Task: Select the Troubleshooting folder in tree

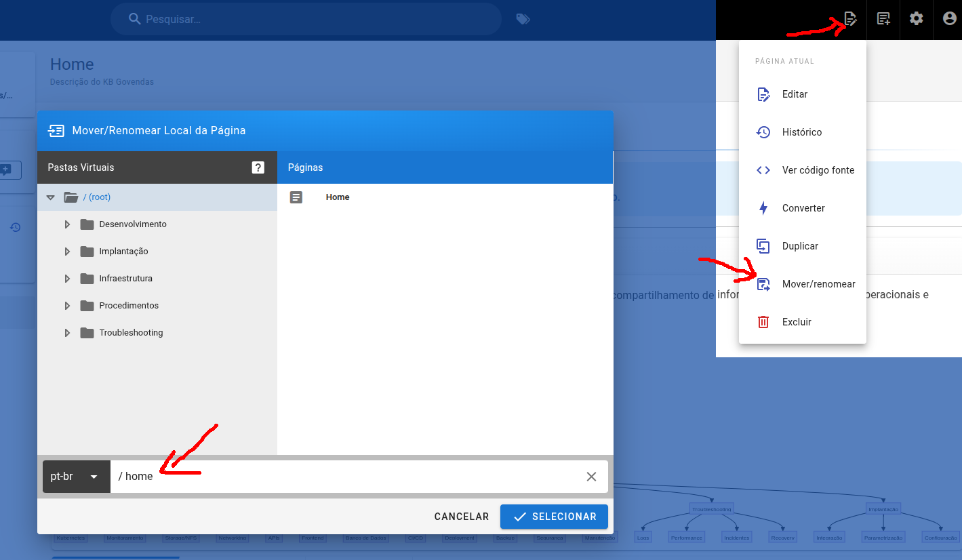Action: (x=131, y=333)
